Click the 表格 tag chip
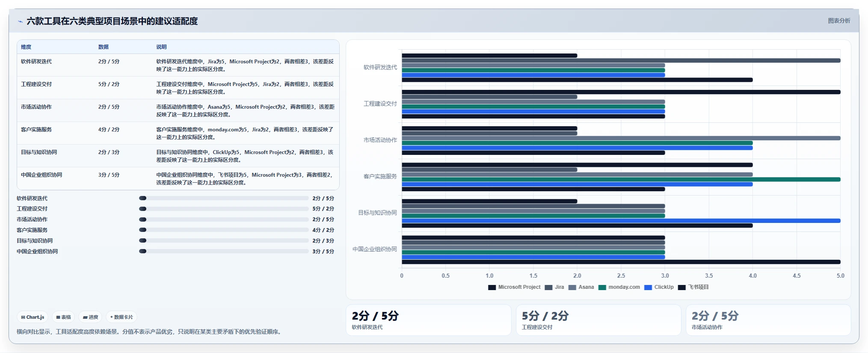The image size is (868, 353). pos(63,317)
